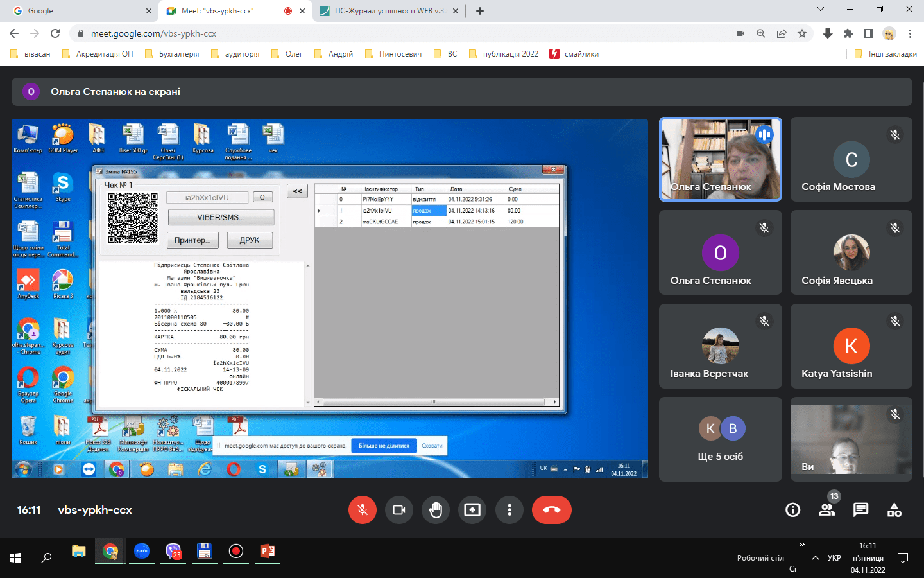Open more options three-dot menu in Meet
924x578 pixels.
[509, 510]
